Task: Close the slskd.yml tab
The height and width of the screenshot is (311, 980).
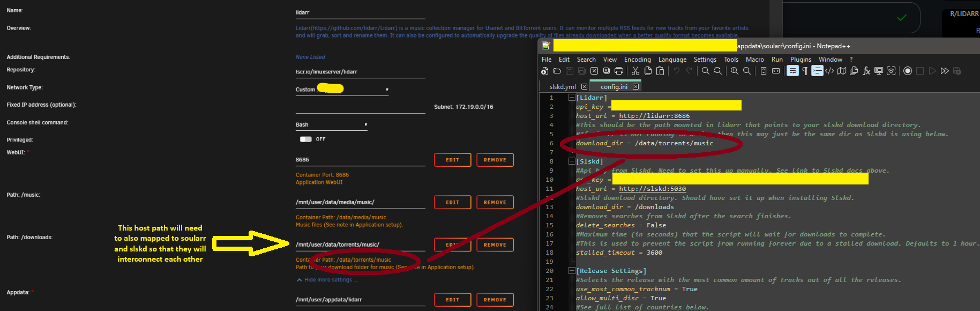Action: coord(585,87)
